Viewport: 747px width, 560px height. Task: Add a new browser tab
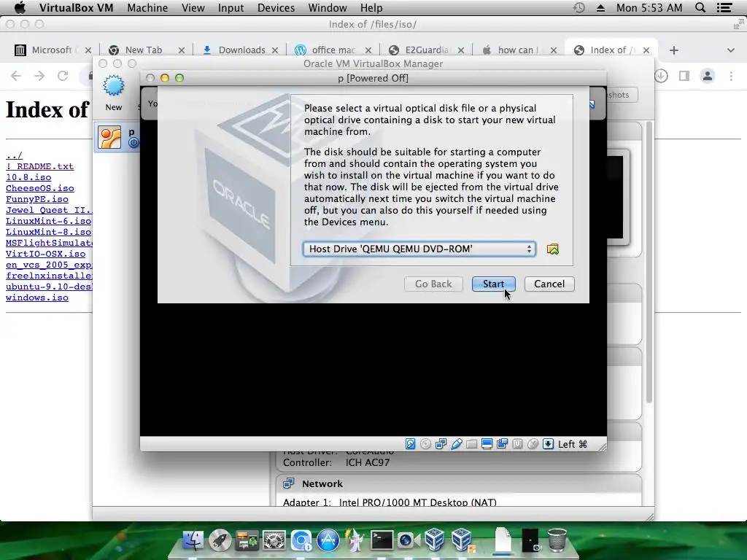tap(673, 50)
